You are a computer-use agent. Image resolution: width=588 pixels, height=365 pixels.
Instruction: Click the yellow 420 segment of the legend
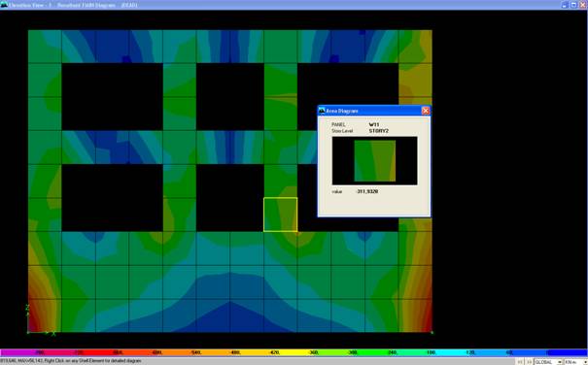pos(275,352)
